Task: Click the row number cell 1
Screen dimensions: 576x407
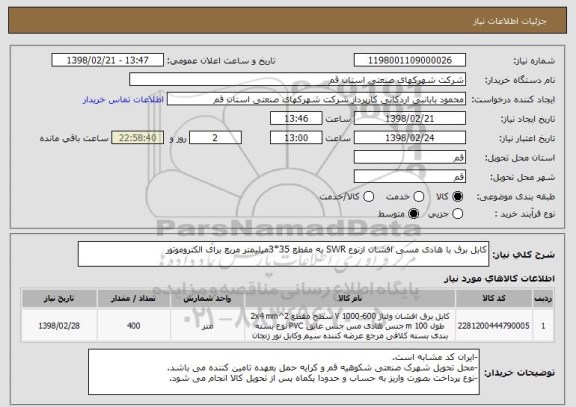Action: (x=543, y=326)
